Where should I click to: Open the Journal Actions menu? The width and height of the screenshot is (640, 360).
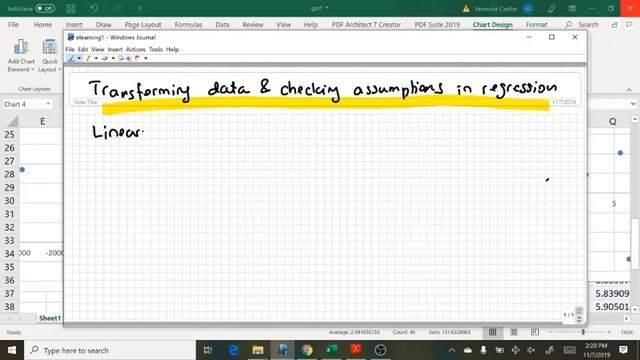coord(136,49)
